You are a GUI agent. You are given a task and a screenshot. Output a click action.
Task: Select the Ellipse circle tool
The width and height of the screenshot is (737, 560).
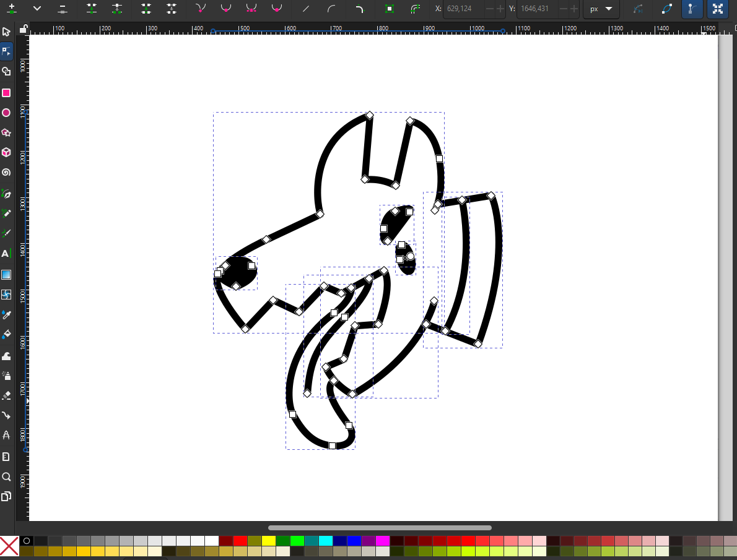pyautogui.click(x=6, y=113)
